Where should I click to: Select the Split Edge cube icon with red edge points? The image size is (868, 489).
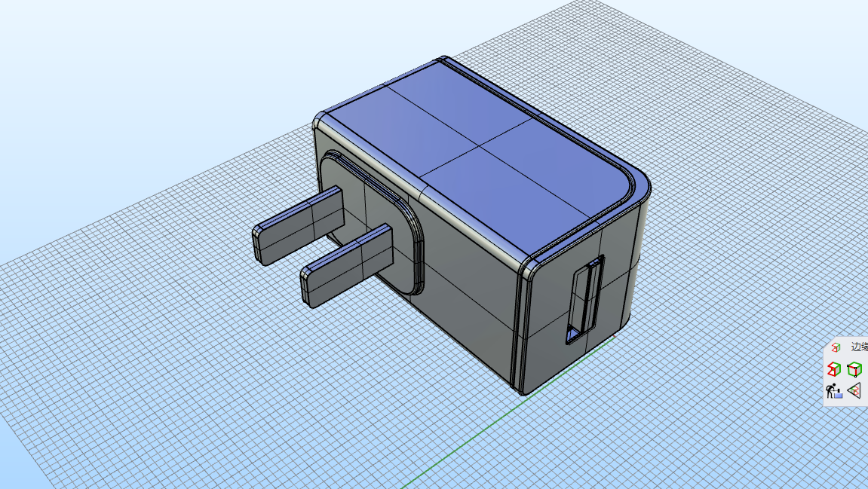[854, 369]
